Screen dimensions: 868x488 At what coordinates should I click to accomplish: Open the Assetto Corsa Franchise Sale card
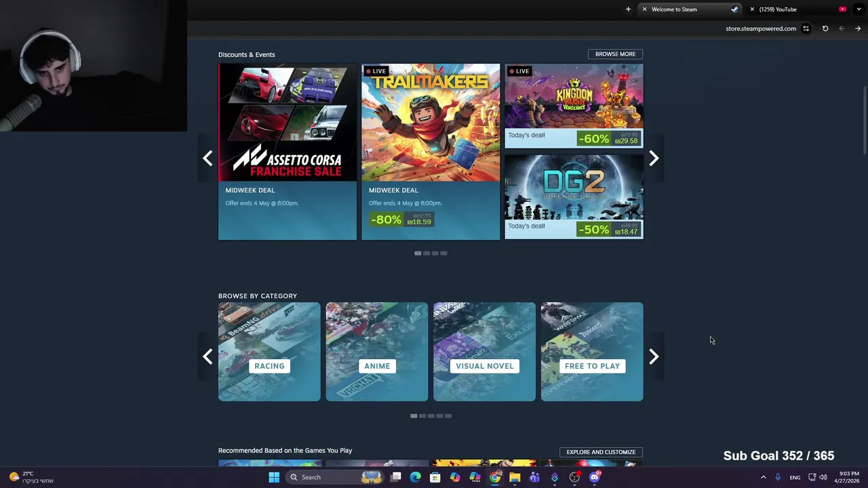tap(288, 152)
